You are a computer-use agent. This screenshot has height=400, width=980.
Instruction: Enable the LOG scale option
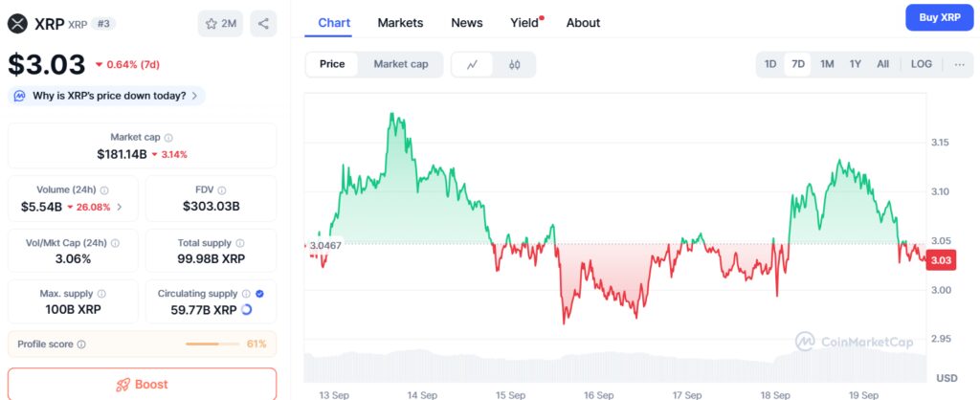(922, 64)
